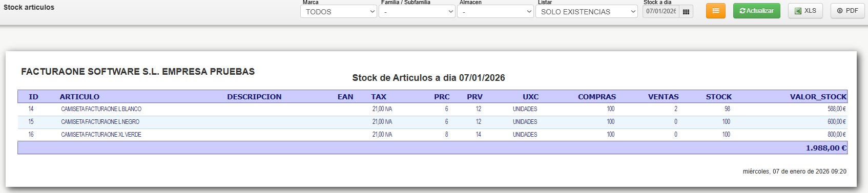Select article CAMISETA FACTURAONE L BLANCO

(x=101, y=109)
